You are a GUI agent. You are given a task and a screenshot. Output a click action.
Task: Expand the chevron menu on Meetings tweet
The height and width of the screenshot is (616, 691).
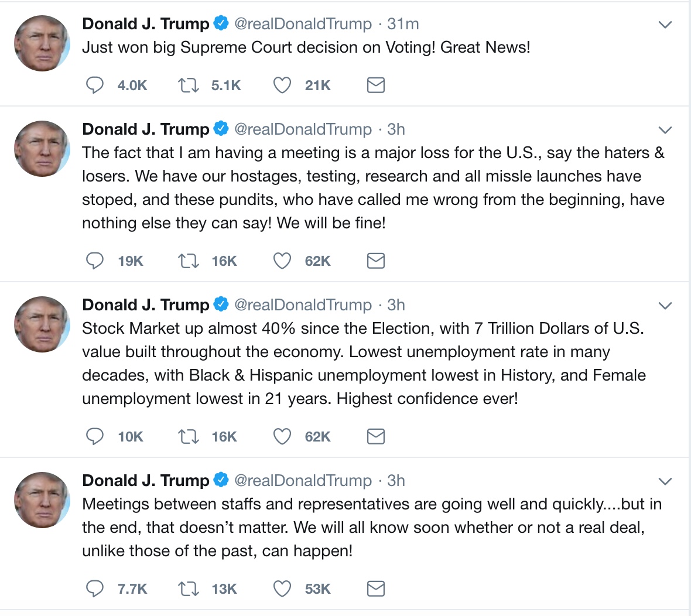coord(665,481)
